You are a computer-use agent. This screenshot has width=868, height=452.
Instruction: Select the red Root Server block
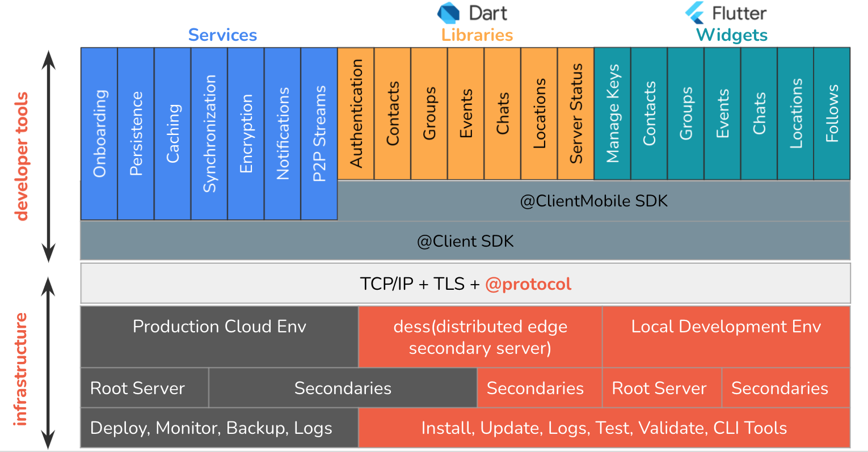pyautogui.click(x=662, y=388)
